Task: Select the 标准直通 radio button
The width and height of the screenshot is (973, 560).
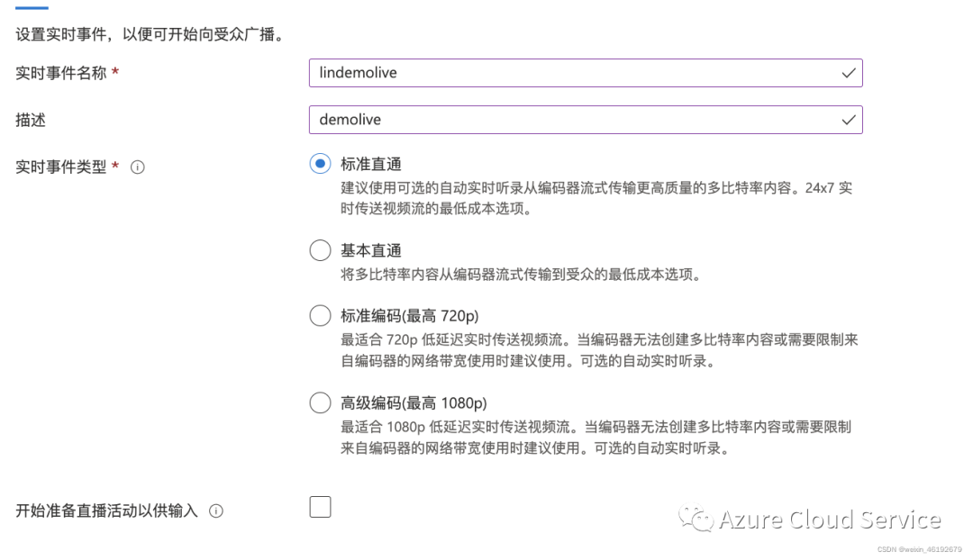Action: (320, 164)
